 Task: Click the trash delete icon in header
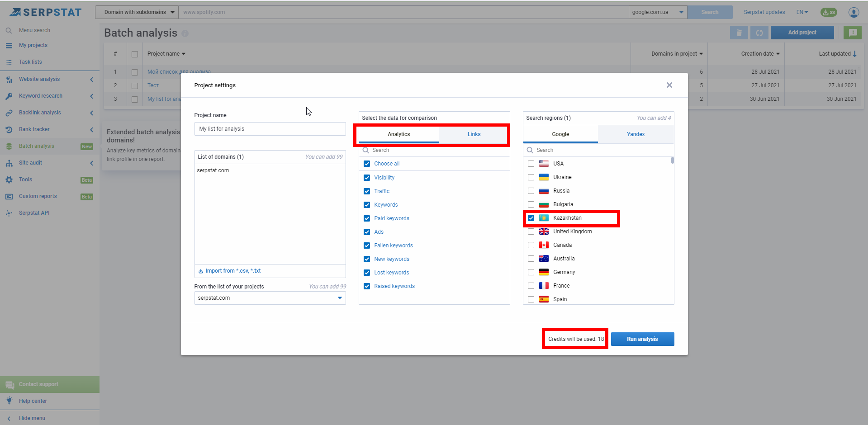(x=739, y=33)
